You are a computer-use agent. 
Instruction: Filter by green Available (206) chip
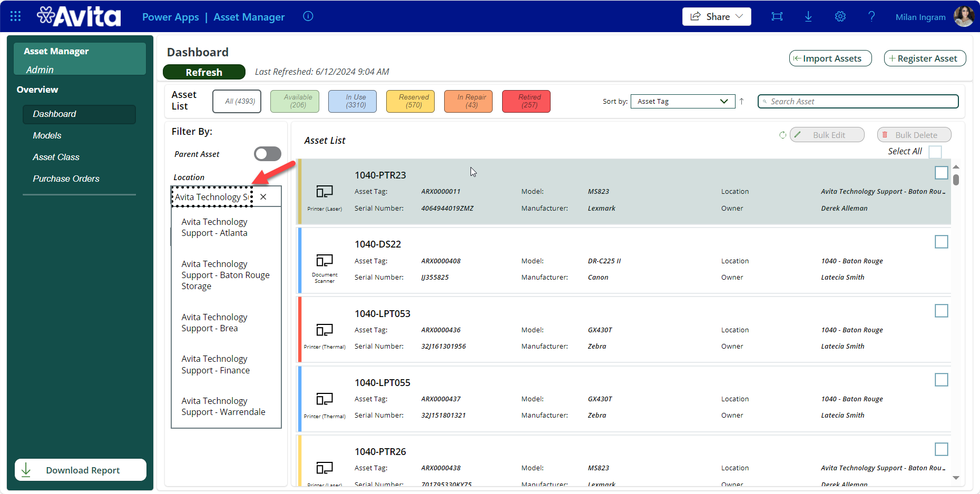(295, 101)
